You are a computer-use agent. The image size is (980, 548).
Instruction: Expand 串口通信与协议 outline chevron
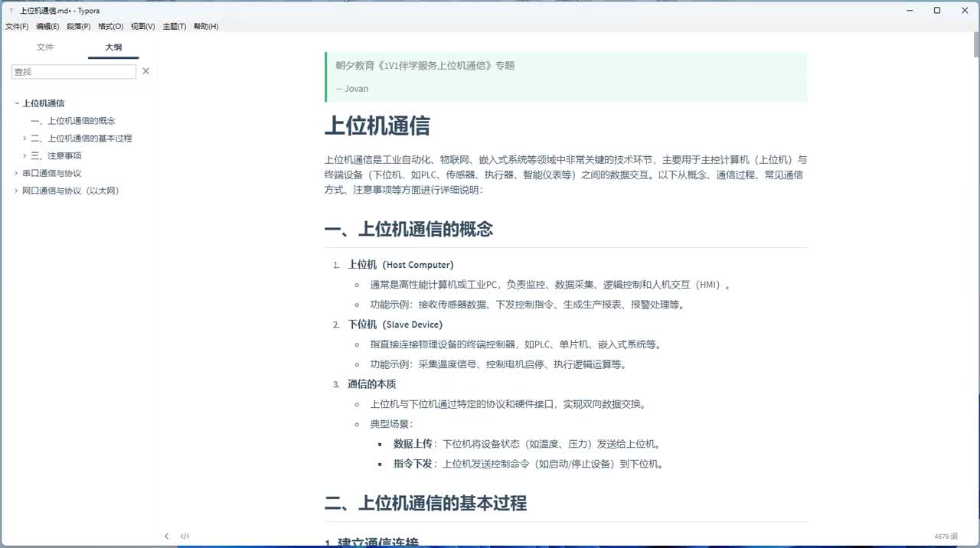(x=17, y=173)
